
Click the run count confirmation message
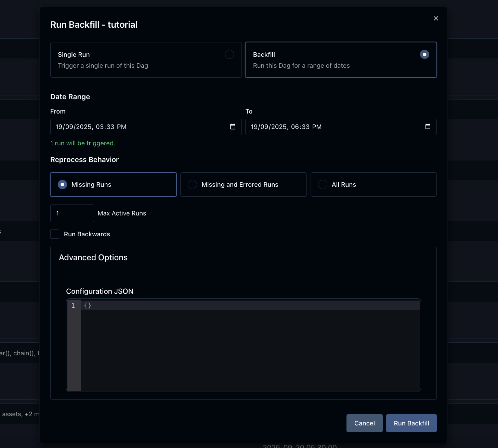[x=83, y=143]
